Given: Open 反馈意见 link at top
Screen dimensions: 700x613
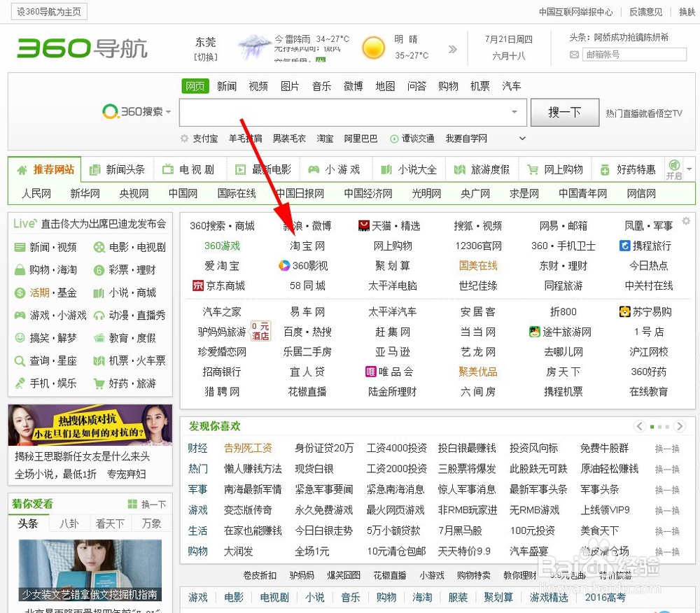Looking at the screenshot, I should point(645,12).
